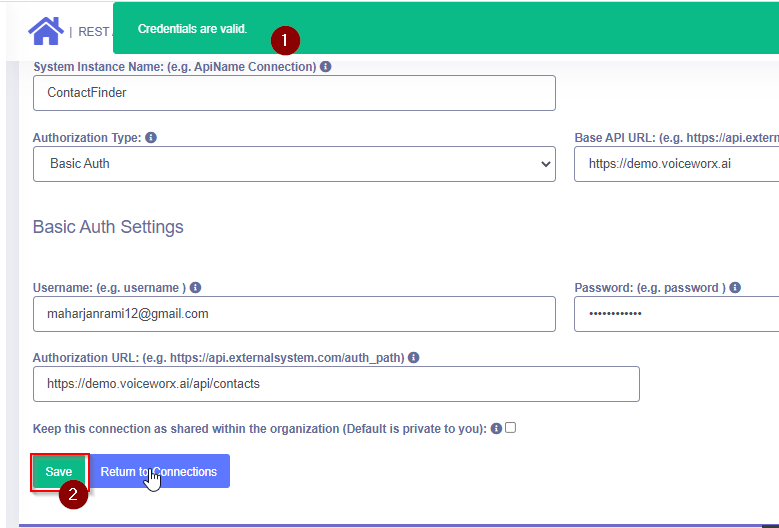The width and height of the screenshot is (779, 528).
Task: Click info icon beside Authorization URL label
Action: 413,357
